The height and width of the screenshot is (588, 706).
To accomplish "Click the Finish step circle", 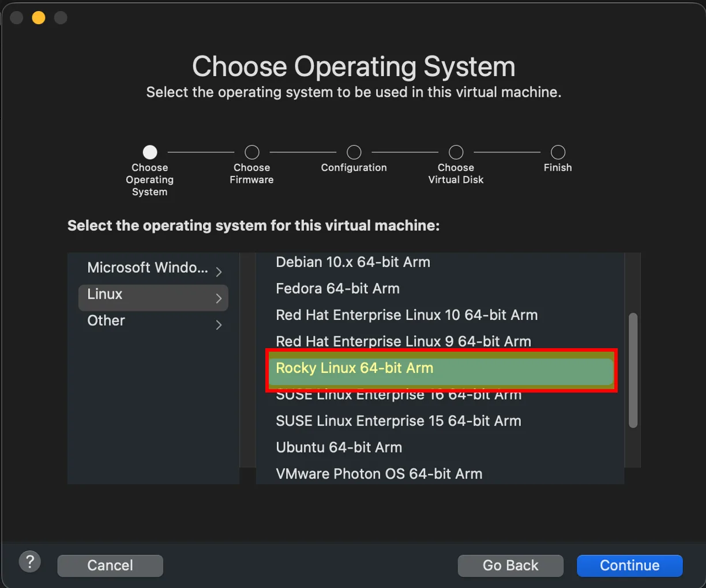I will [x=558, y=152].
